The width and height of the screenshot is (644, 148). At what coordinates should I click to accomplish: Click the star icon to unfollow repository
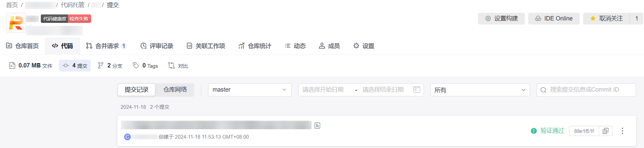[x=593, y=18]
